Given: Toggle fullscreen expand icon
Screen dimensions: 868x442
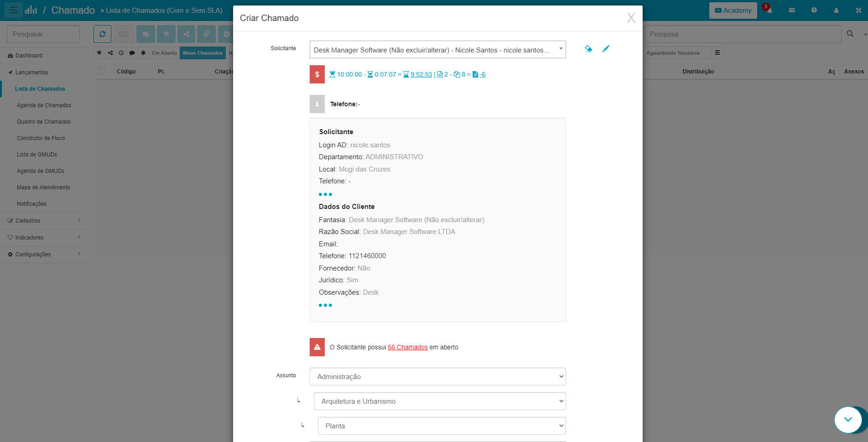Looking at the screenshot, I should (858, 10).
